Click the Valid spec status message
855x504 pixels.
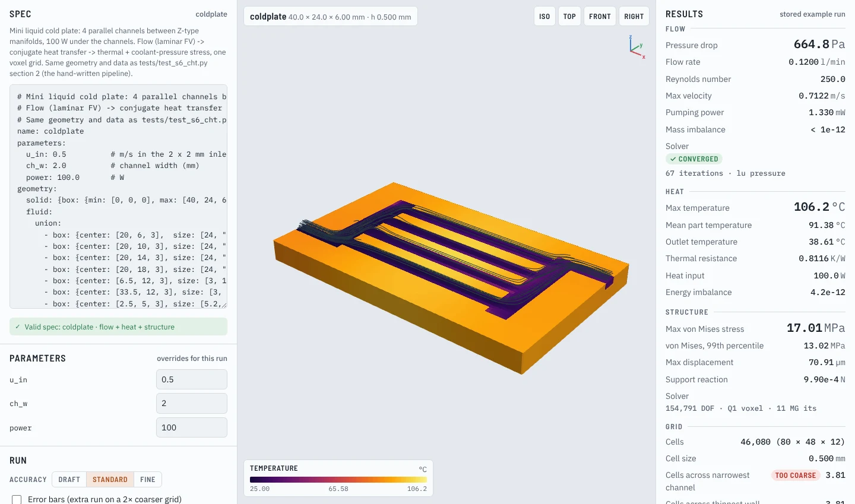click(x=118, y=327)
